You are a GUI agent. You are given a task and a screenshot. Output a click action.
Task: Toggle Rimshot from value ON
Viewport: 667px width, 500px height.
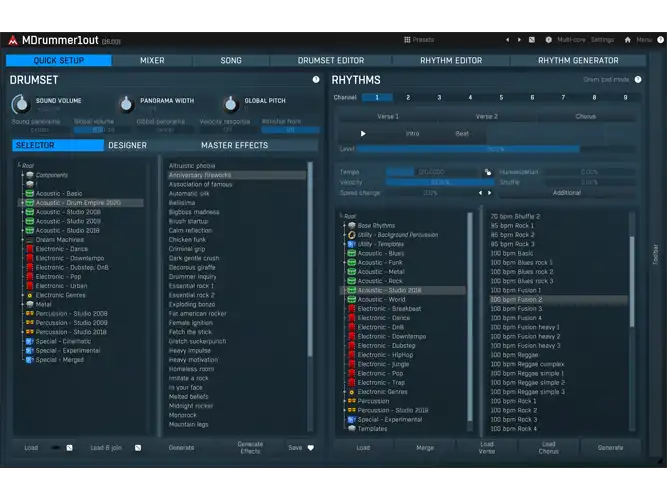tap(291, 130)
